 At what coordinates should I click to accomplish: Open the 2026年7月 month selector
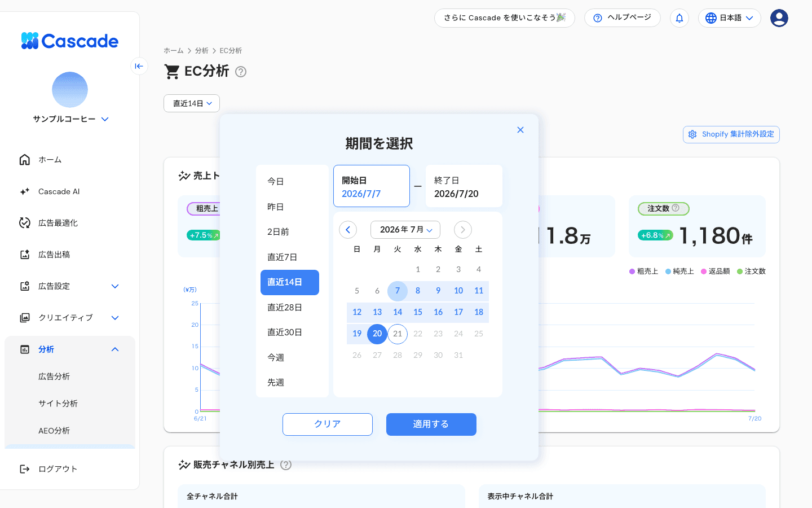pyautogui.click(x=405, y=230)
